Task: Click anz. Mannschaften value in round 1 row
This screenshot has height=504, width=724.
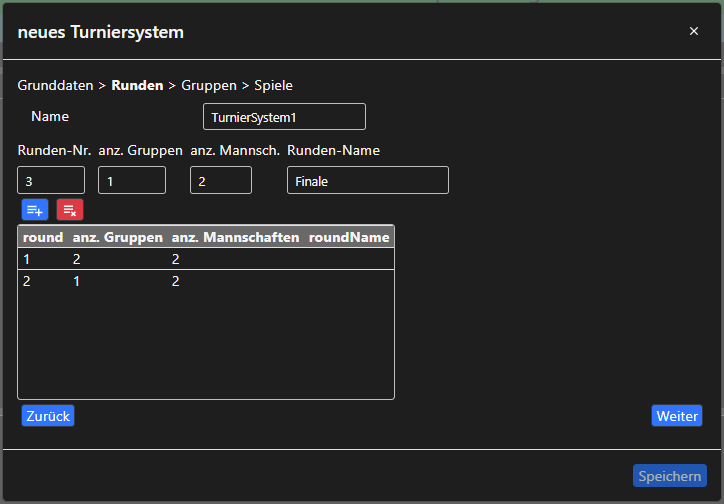Action: click(175, 259)
